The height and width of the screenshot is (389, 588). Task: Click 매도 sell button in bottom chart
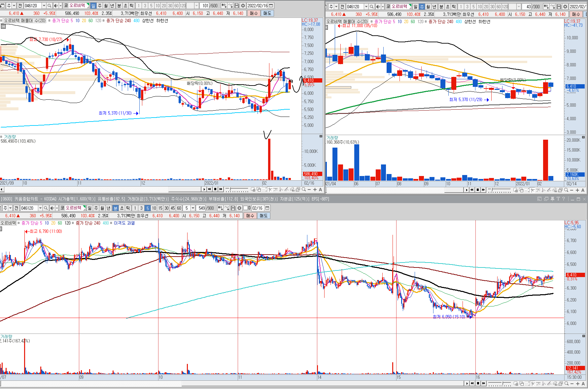263,216
